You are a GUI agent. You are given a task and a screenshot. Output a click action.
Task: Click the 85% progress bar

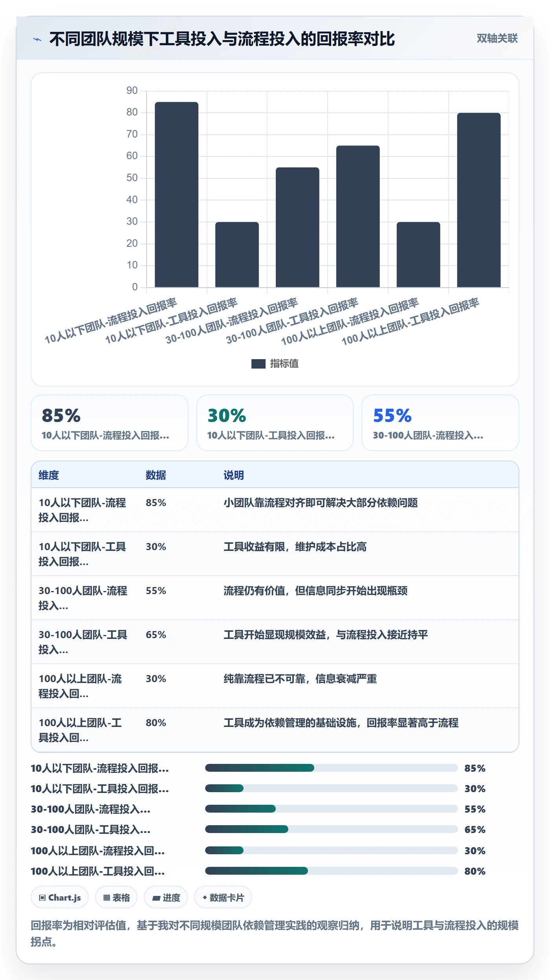tap(331, 768)
